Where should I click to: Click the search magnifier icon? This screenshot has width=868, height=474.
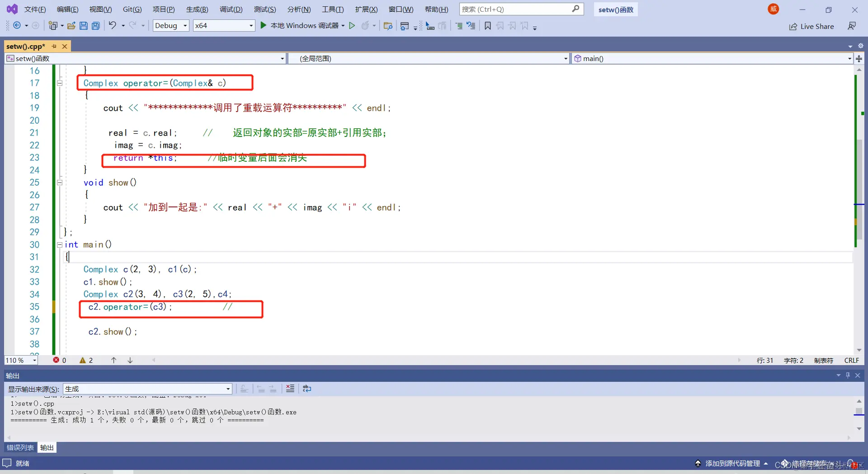(x=576, y=9)
